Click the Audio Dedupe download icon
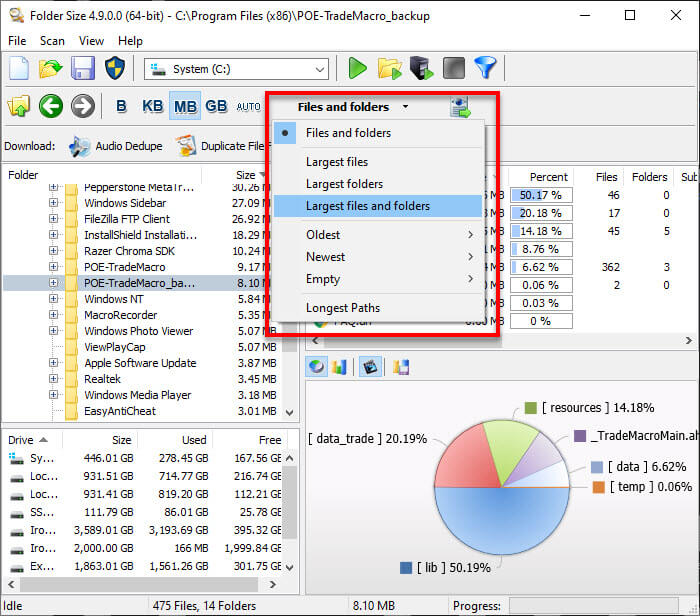 tap(79, 146)
